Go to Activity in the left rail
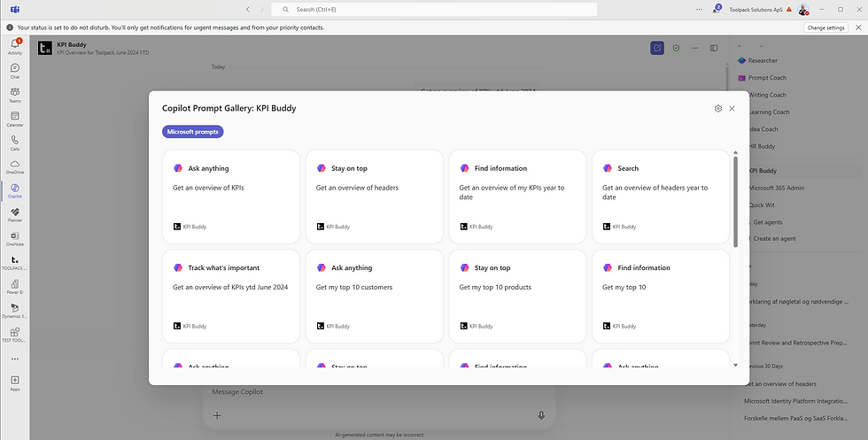Viewport: 868px width, 440px height. [x=15, y=45]
